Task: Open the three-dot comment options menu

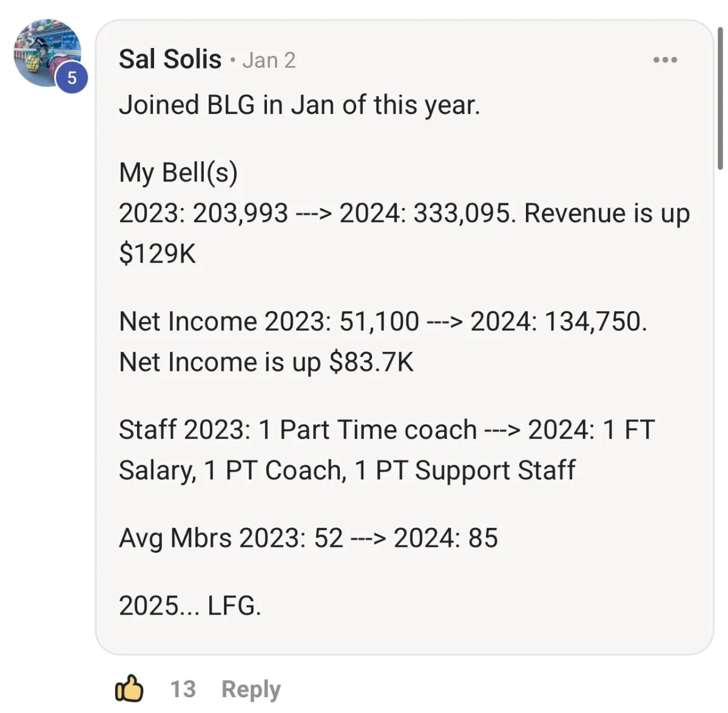Action: (x=665, y=59)
